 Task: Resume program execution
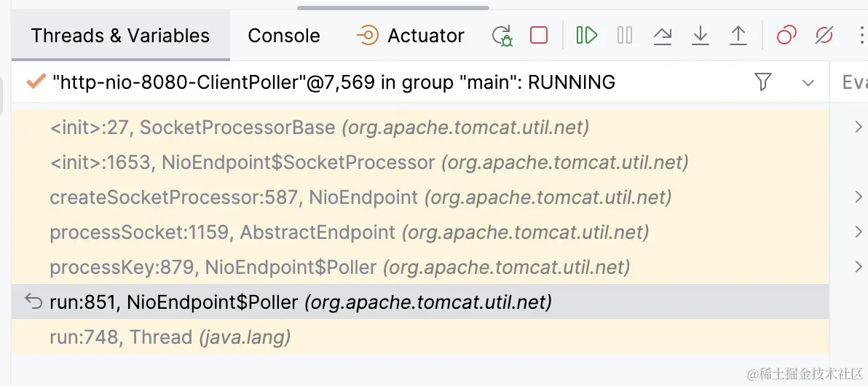(586, 35)
